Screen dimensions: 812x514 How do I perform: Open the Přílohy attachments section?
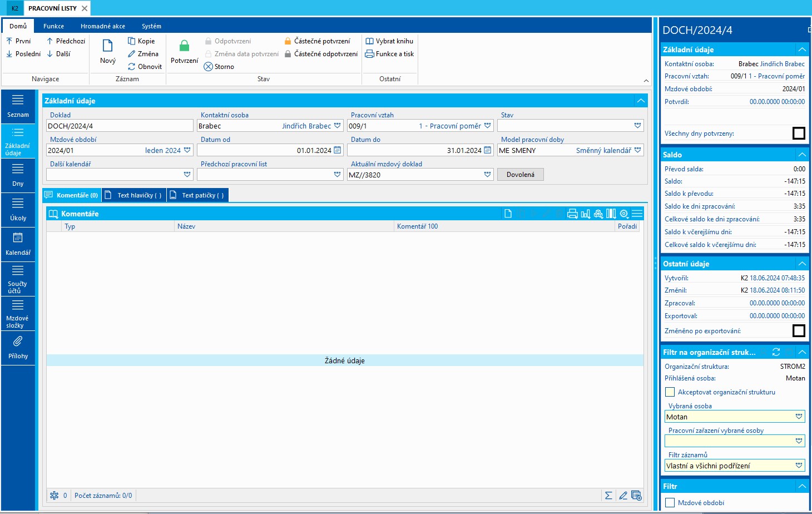(18, 348)
